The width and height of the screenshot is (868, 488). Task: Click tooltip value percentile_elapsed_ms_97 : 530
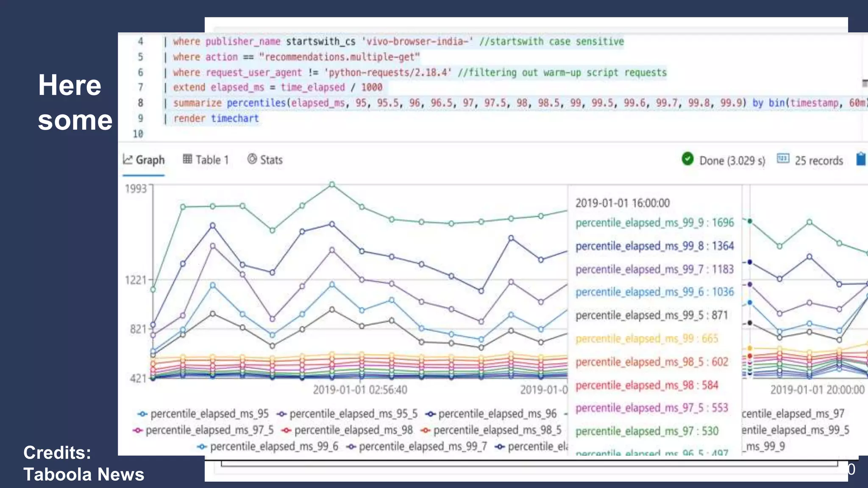(647, 431)
